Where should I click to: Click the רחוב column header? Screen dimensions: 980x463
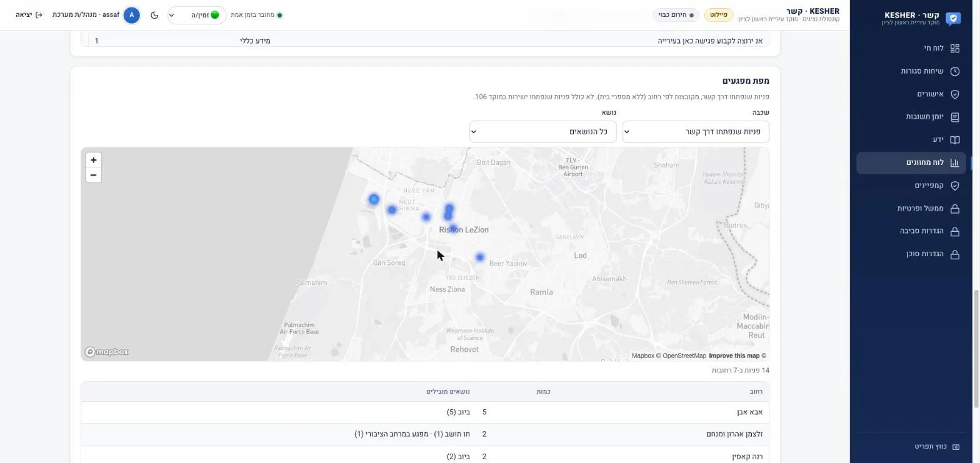coord(756,392)
